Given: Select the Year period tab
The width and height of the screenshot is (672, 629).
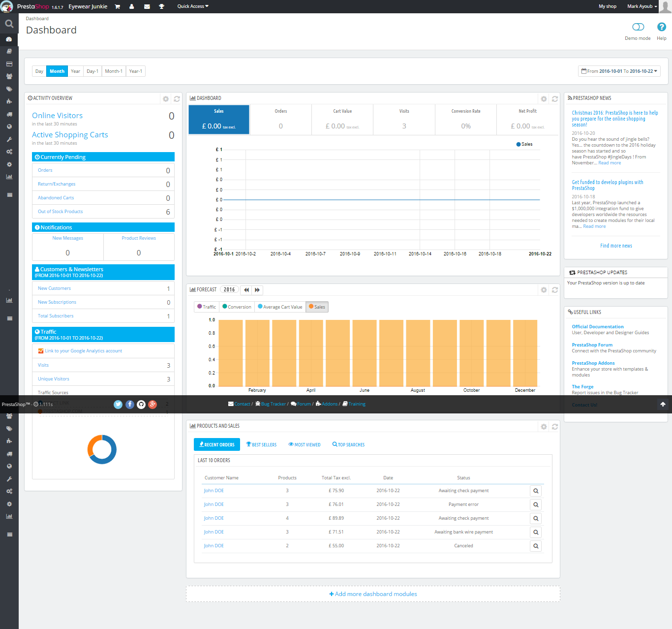Looking at the screenshot, I should pyautogui.click(x=75, y=71).
